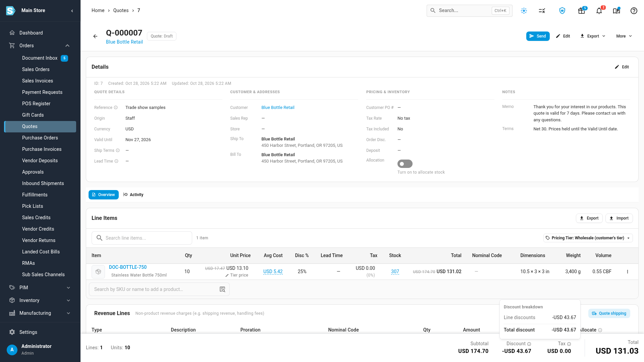Viewport: 644px width, 362px height.
Task: Click the Ship Terms info icon
Action: (x=118, y=150)
